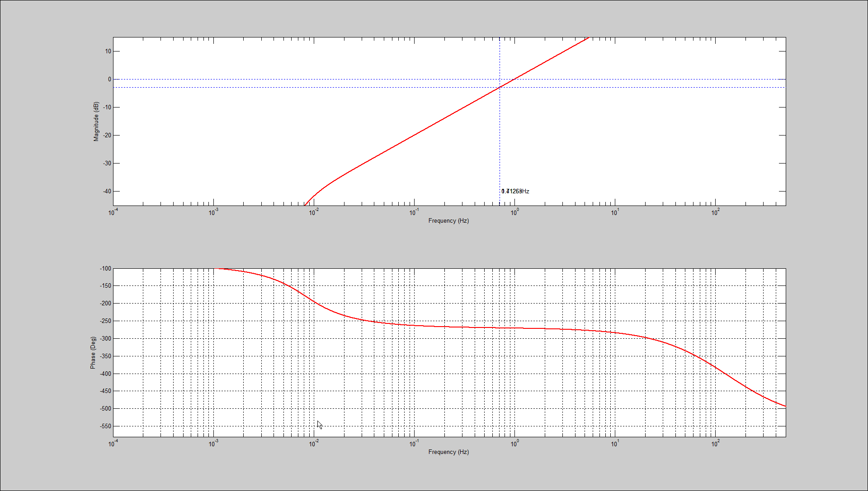
Task: Click the 10^0 frequency tick under the magnitude plot
Action: click(x=514, y=212)
